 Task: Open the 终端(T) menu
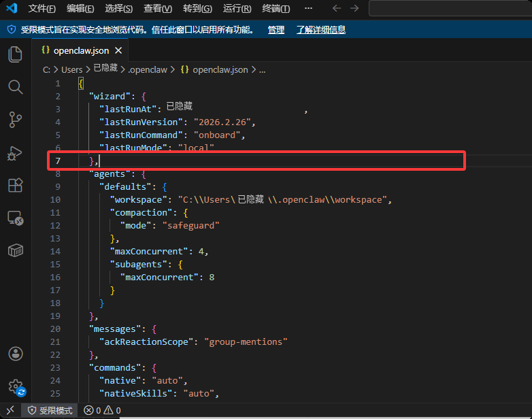click(x=276, y=8)
